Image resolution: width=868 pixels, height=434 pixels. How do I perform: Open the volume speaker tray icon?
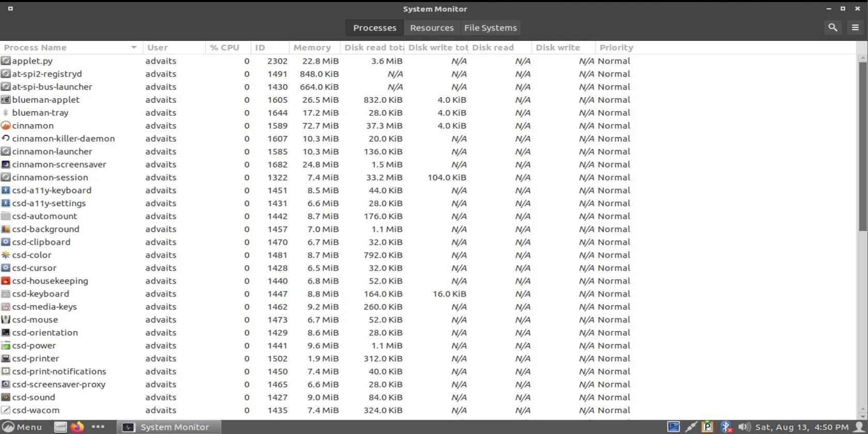(744, 427)
